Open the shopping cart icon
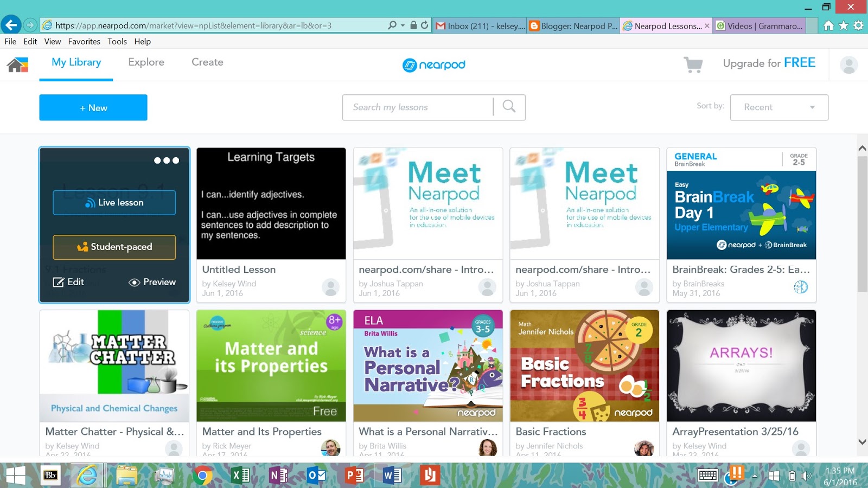The height and width of the screenshot is (488, 868). click(693, 64)
